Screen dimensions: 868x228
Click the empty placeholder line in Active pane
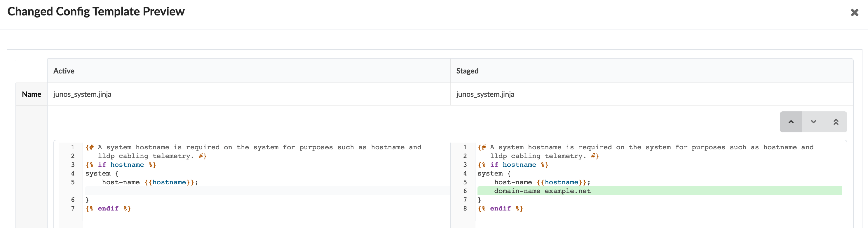pyautogui.click(x=266, y=191)
